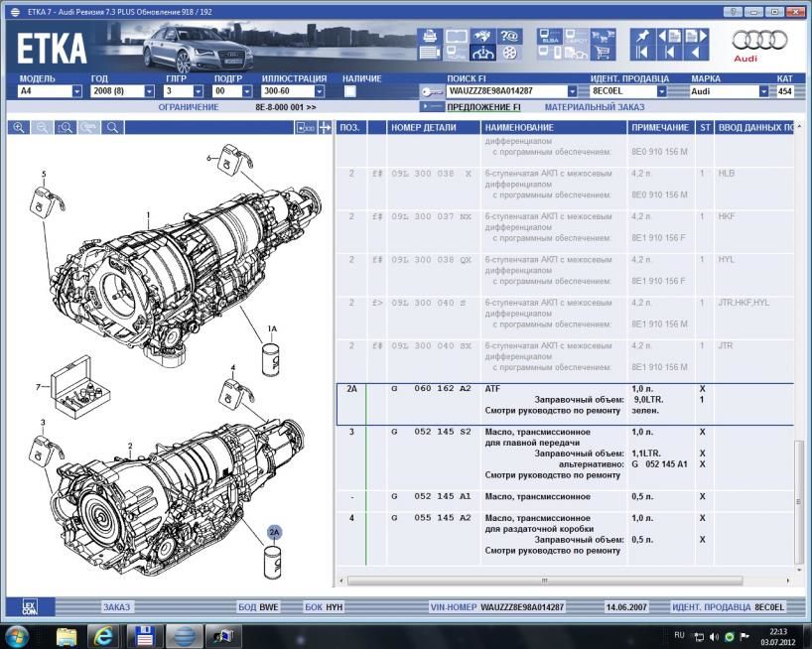The width and height of the screenshot is (812, 649).
Task: Open the ГОД dropdown showing 2008 (8)
Action: click(151, 91)
